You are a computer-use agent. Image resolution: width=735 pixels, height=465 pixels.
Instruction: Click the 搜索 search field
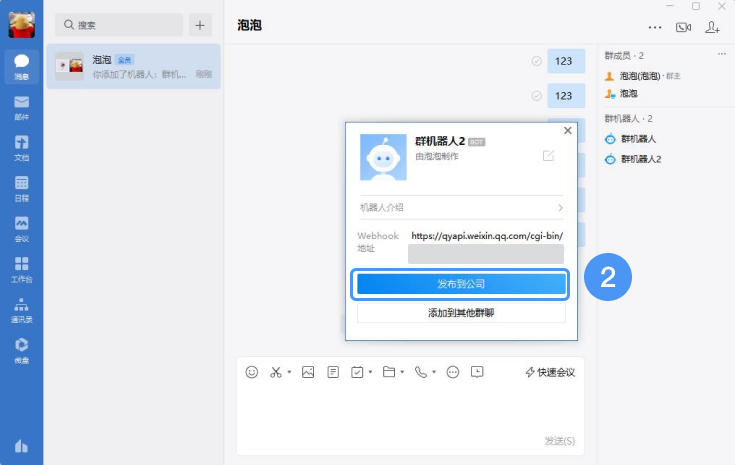pos(119,25)
